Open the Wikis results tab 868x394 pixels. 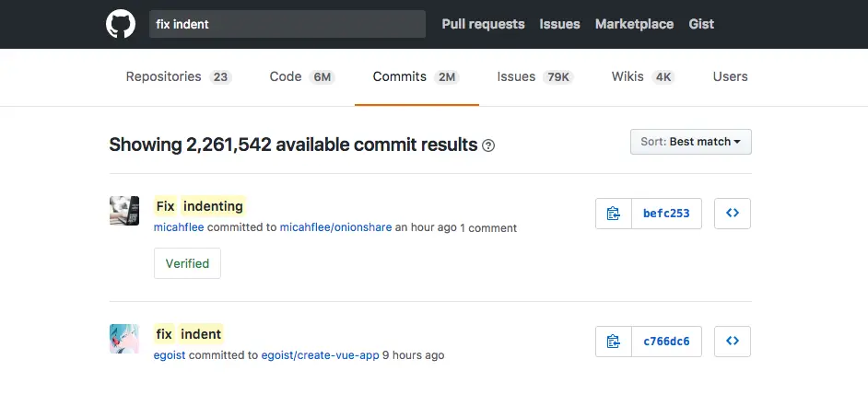pyautogui.click(x=642, y=76)
